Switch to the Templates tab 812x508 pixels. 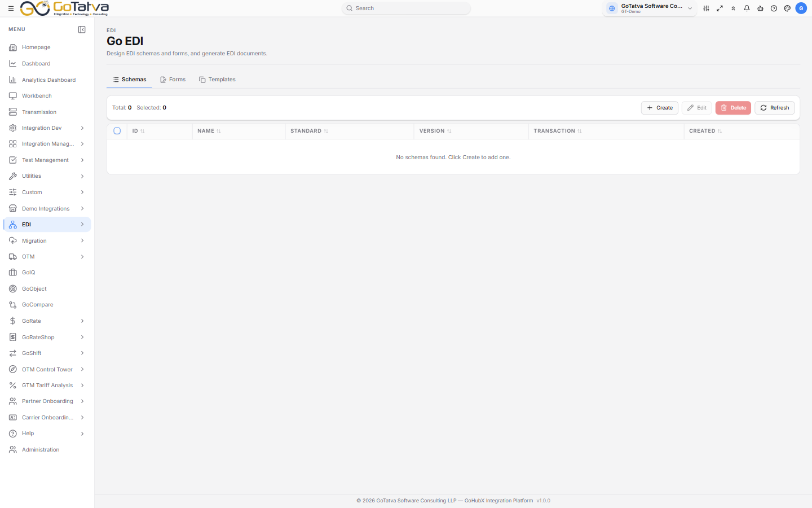coord(217,80)
